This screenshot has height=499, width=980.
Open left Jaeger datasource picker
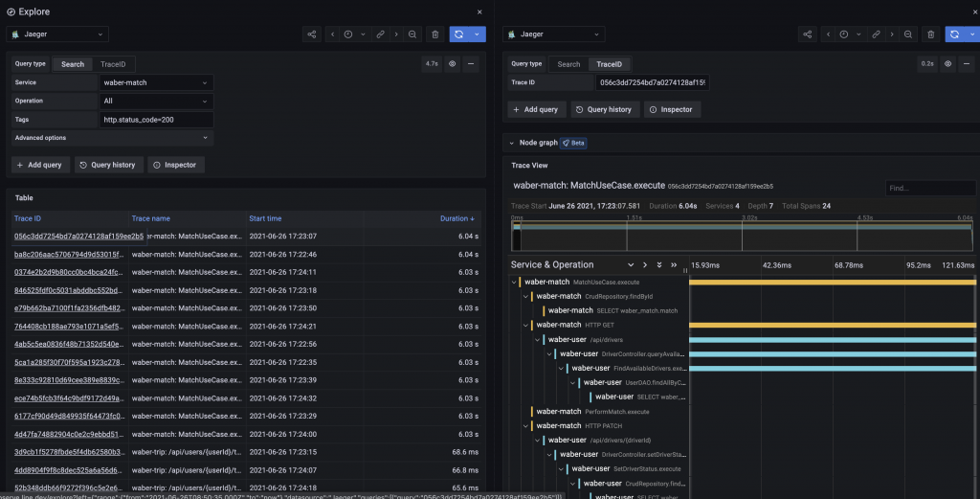[x=57, y=34]
